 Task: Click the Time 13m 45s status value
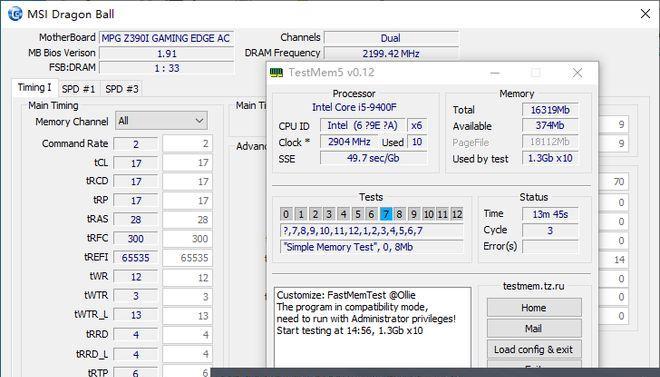[x=550, y=214]
